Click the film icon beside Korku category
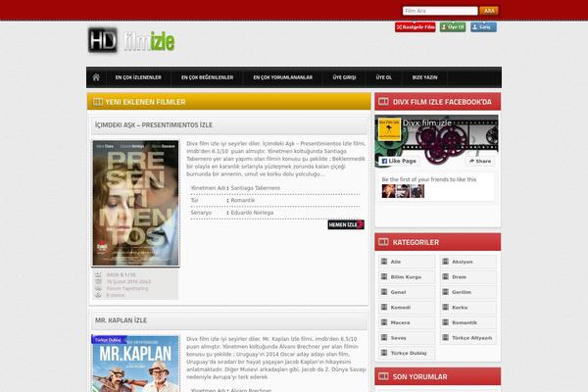Image resolution: width=588 pixels, height=392 pixels. pyautogui.click(x=446, y=307)
